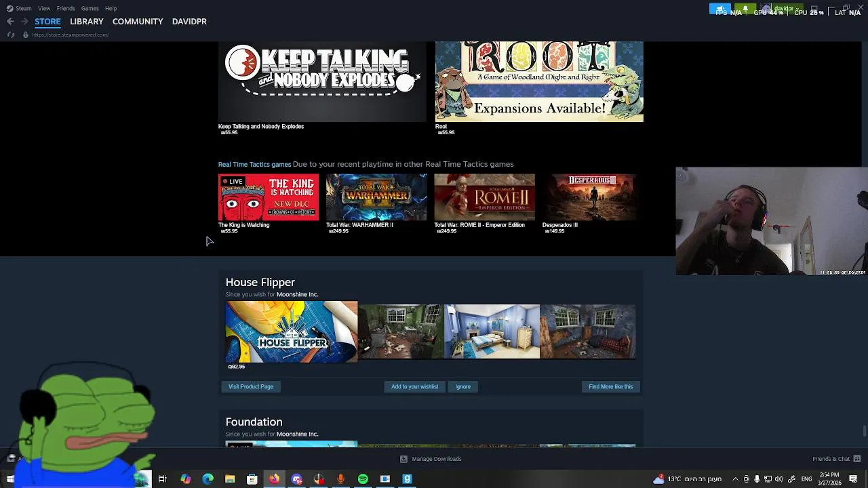Open the House Flipper title link
868x488 pixels.
pyautogui.click(x=260, y=282)
